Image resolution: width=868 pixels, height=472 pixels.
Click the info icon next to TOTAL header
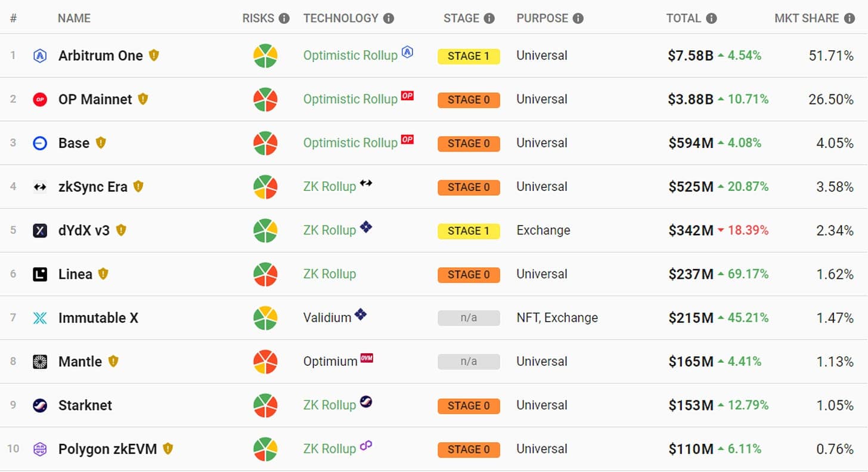pyautogui.click(x=711, y=18)
